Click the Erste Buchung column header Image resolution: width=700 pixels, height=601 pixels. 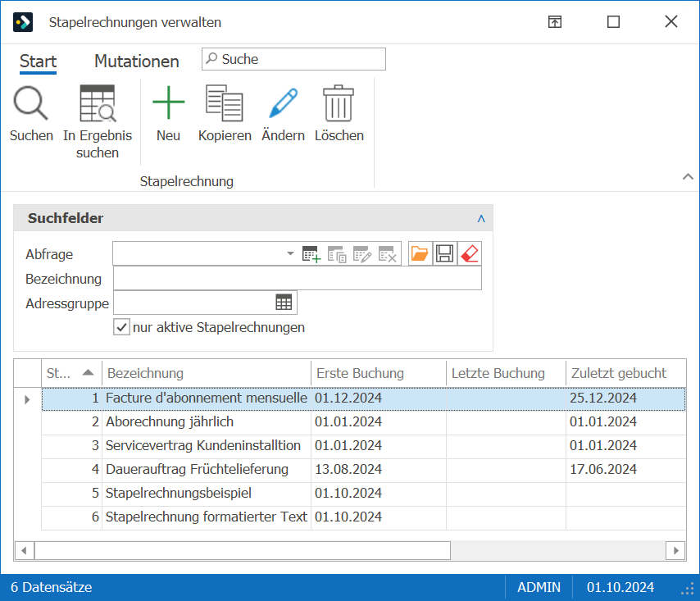[379, 373]
